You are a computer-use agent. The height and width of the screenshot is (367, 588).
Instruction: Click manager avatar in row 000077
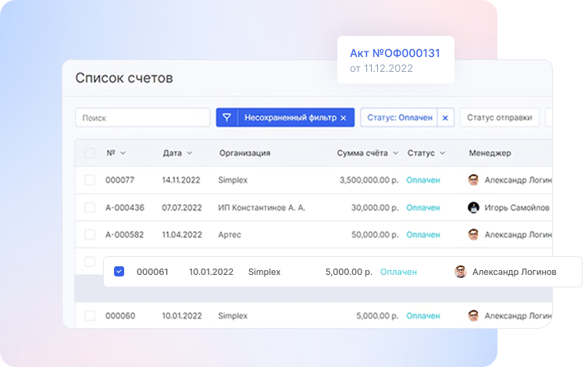pyautogui.click(x=473, y=180)
